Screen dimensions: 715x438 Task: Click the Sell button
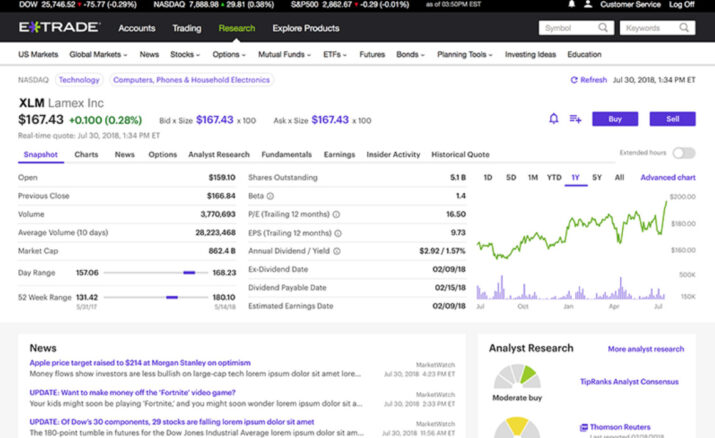point(673,119)
